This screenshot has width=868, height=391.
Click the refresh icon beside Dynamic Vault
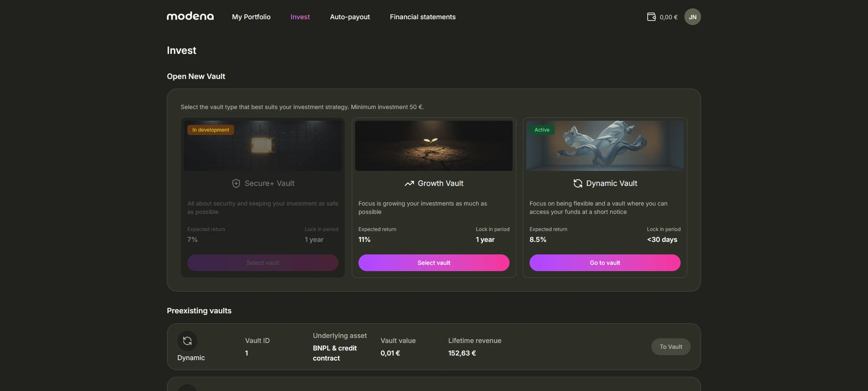coord(578,183)
